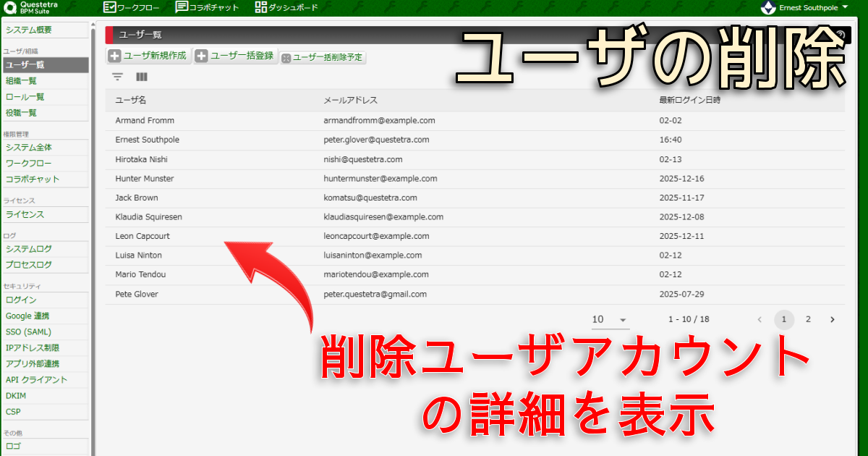This screenshot has width=868, height=456.
Task: Click the ユーザ一括削除予定 button
Action: (x=323, y=57)
